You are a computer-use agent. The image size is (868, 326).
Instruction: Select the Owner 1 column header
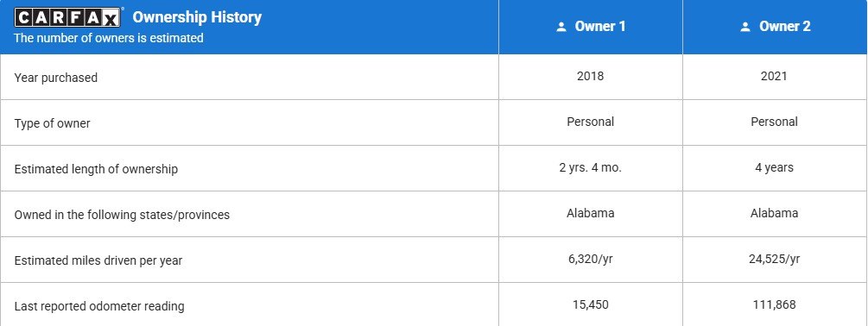click(x=591, y=27)
